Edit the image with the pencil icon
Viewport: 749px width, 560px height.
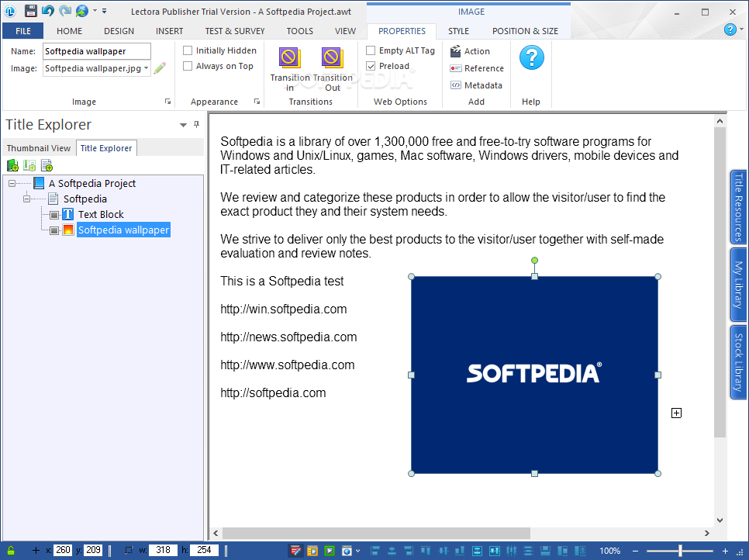click(x=160, y=67)
